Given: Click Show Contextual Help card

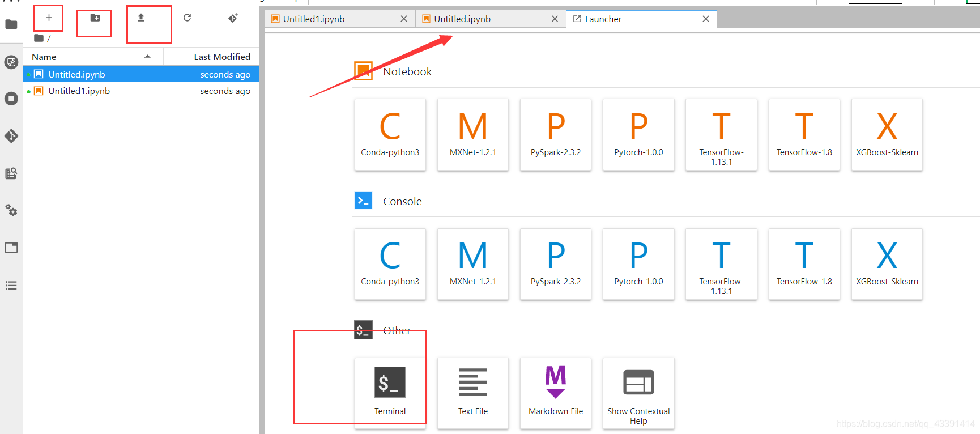Looking at the screenshot, I should click(x=638, y=393).
